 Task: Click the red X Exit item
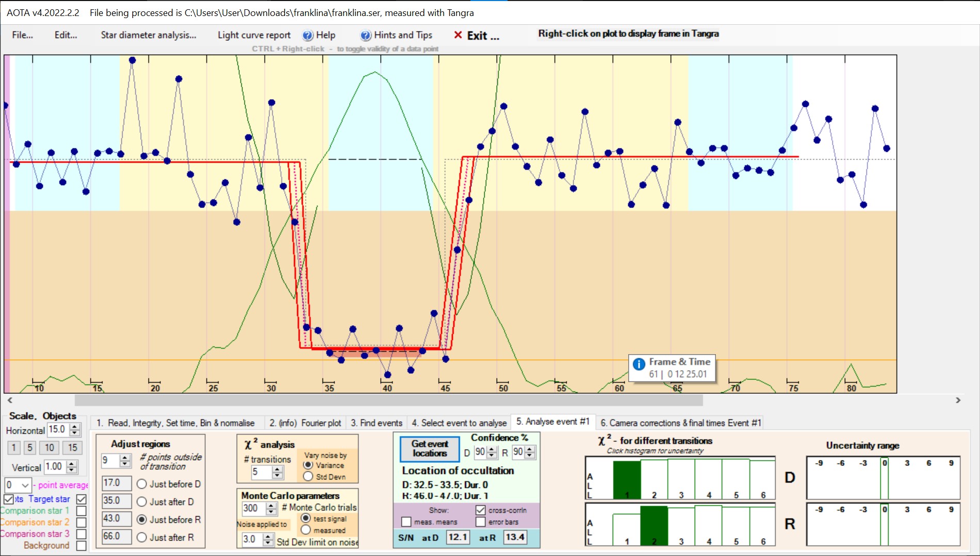pyautogui.click(x=476, y=36)
